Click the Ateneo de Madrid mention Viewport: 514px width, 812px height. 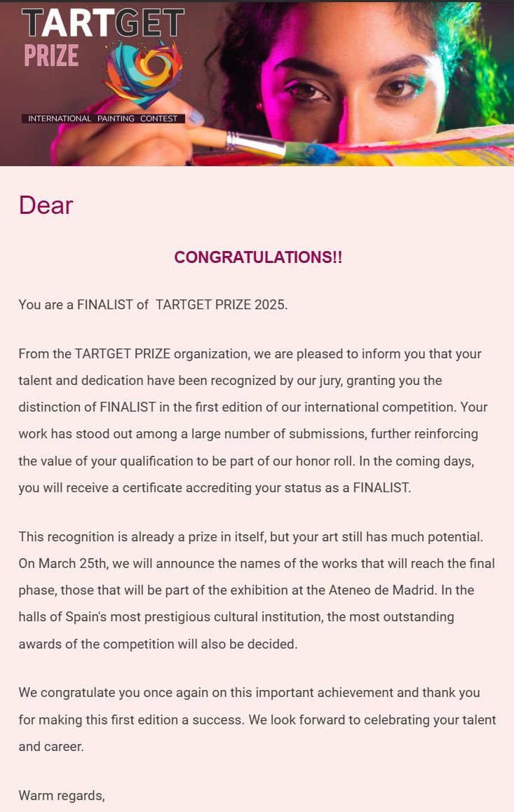click(382, 590)
